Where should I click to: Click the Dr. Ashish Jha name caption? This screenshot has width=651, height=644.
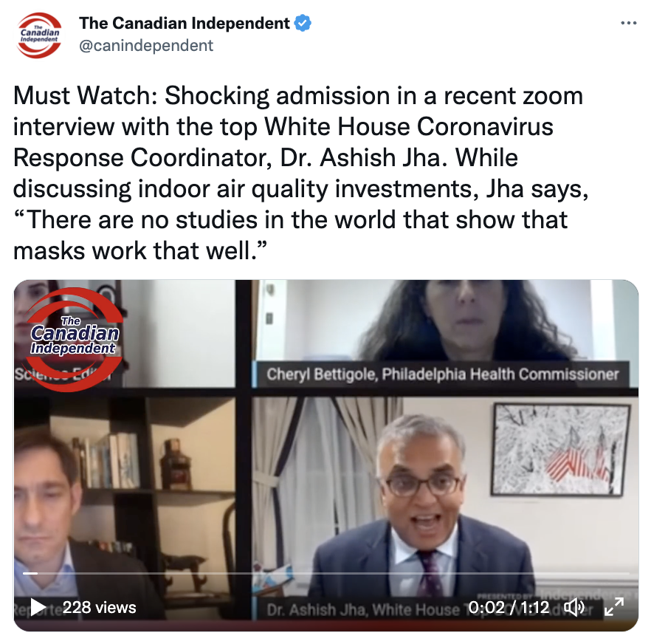(x=363, y=609)
